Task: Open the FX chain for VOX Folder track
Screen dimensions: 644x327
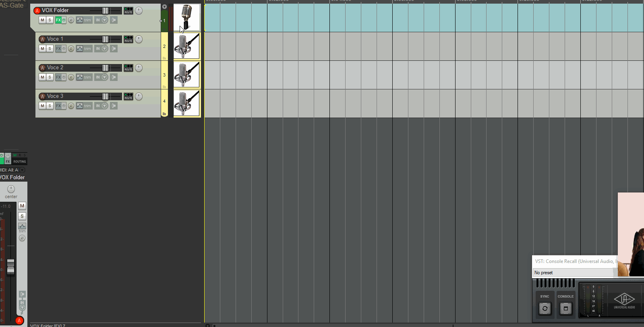Action: pyautogui.click(x=58, y=20)
